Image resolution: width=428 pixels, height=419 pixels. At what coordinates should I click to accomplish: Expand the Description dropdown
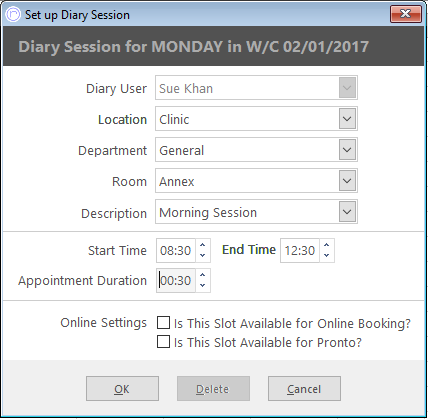347,212
